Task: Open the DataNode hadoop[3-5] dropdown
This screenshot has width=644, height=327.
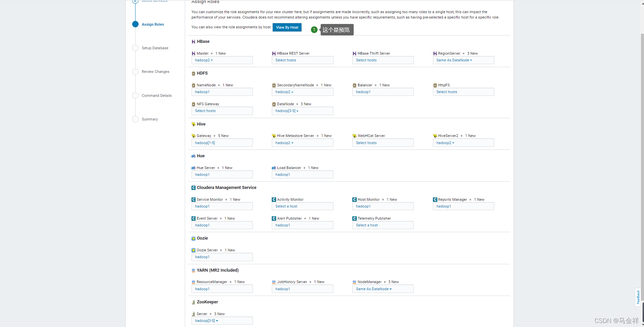Action: [302, 111]
